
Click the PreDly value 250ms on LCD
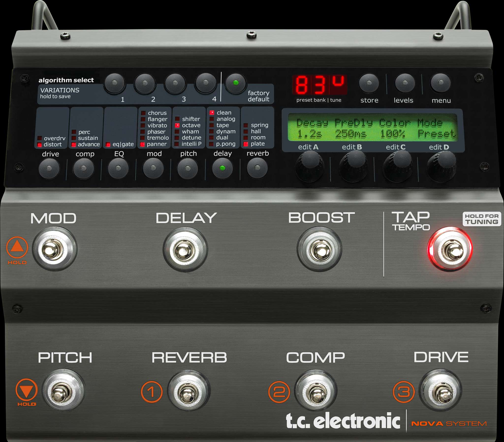(x=351, y=134)
